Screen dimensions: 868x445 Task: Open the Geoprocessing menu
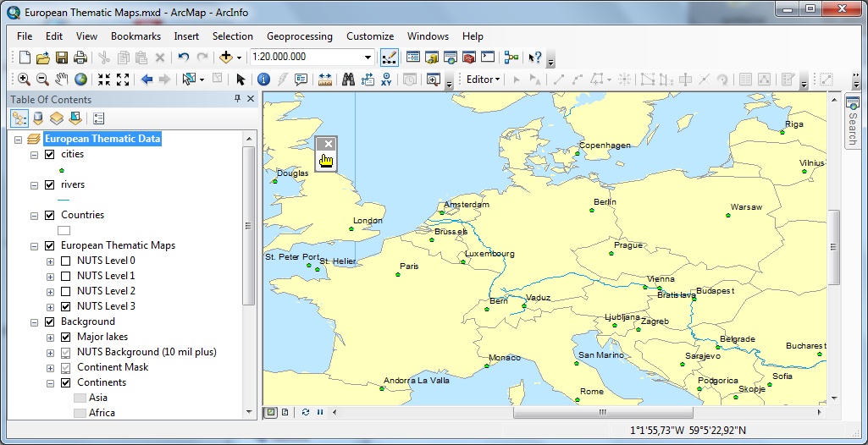[299, 36]
